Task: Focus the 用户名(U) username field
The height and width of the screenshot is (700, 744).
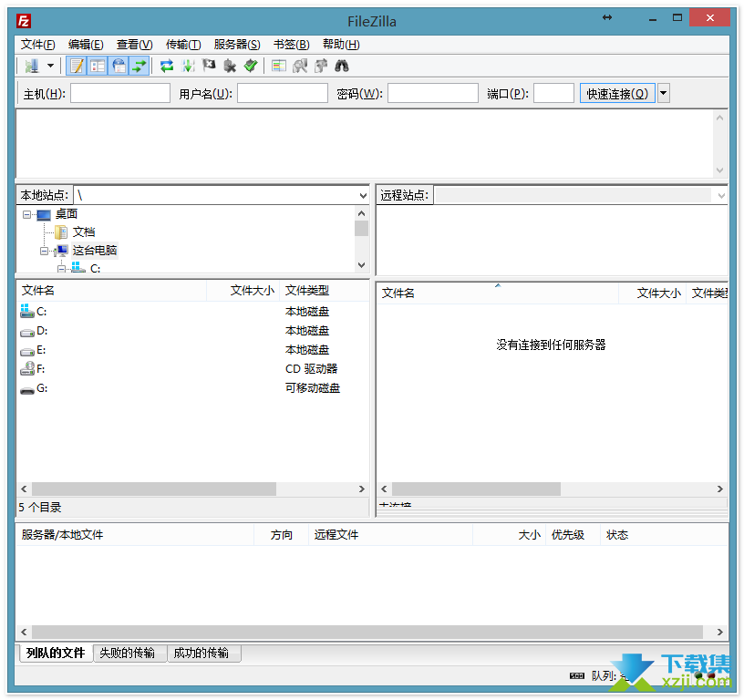Action: click(283, 93)
